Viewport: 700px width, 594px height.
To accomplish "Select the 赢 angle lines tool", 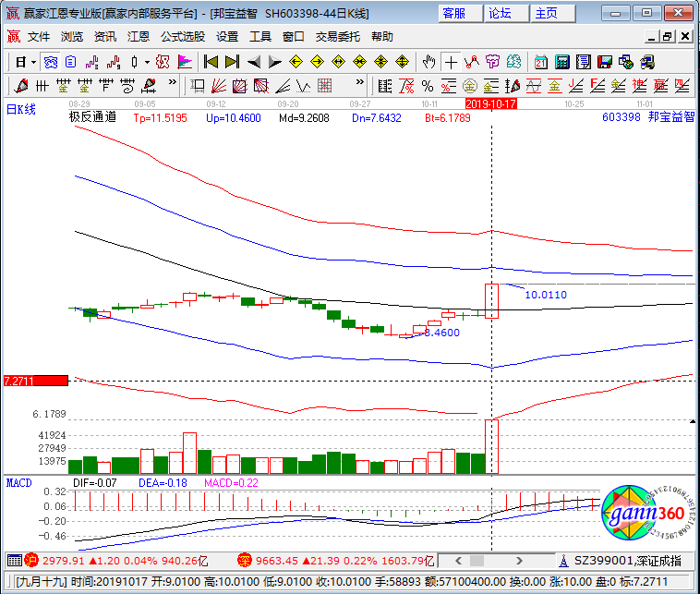I will click(660, 86).
